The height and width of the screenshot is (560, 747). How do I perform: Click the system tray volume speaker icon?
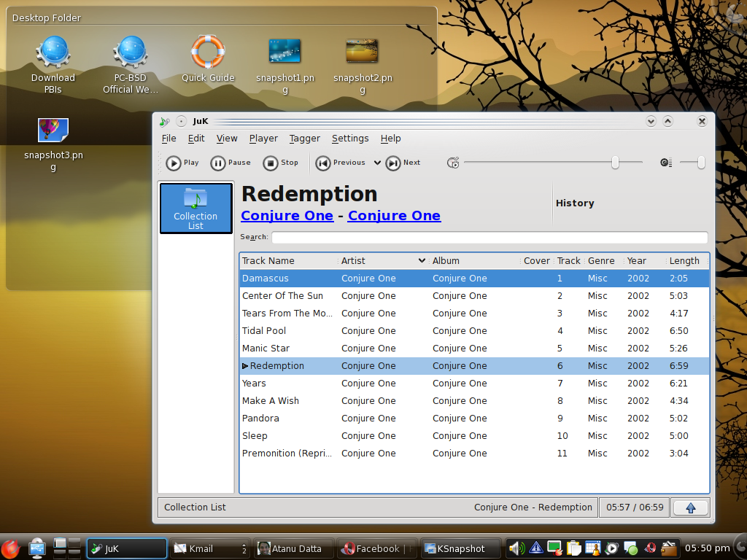pyautogui.click(x=516, y=548)
